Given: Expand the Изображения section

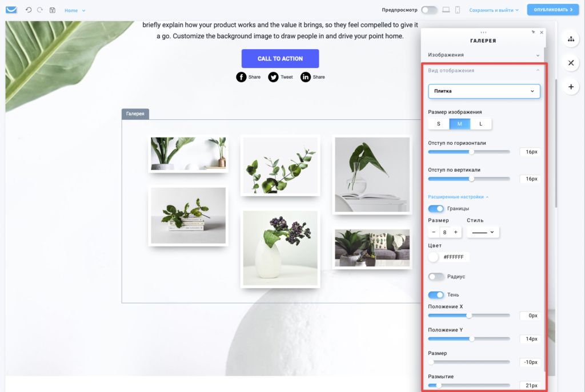Looking at the screenshot, I should (483, 55).
